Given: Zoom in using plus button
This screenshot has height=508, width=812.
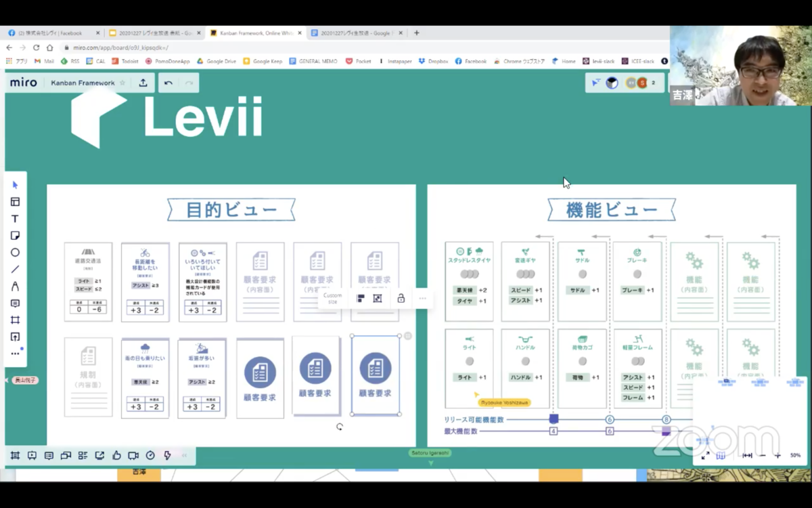Looking at the screenshot, I should pos(777,456).
